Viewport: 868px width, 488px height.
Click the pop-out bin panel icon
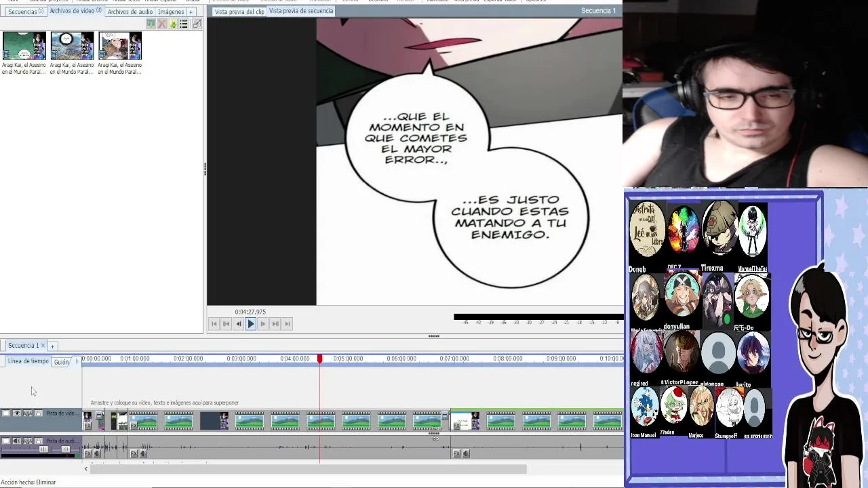[x=197, y=24]
